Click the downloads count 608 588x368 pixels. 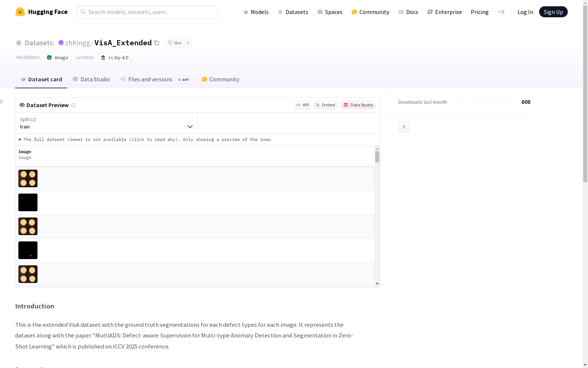[x=526, y=102]
